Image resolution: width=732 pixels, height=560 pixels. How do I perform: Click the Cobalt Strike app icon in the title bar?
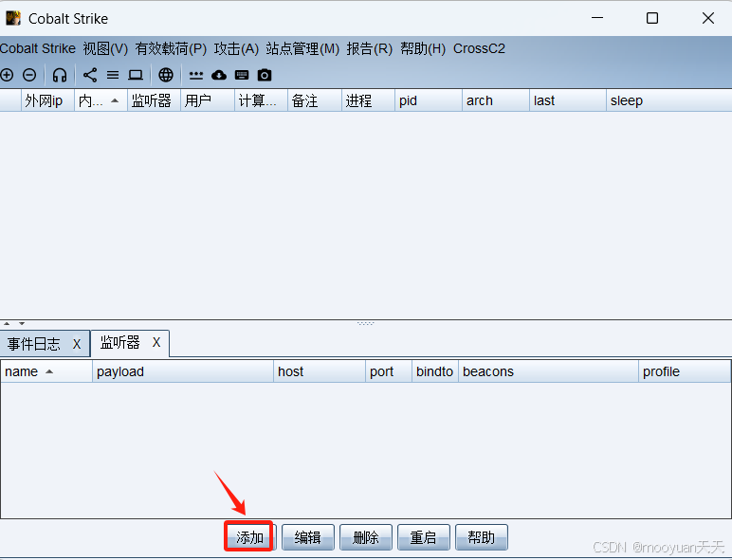tap(13, 18)
